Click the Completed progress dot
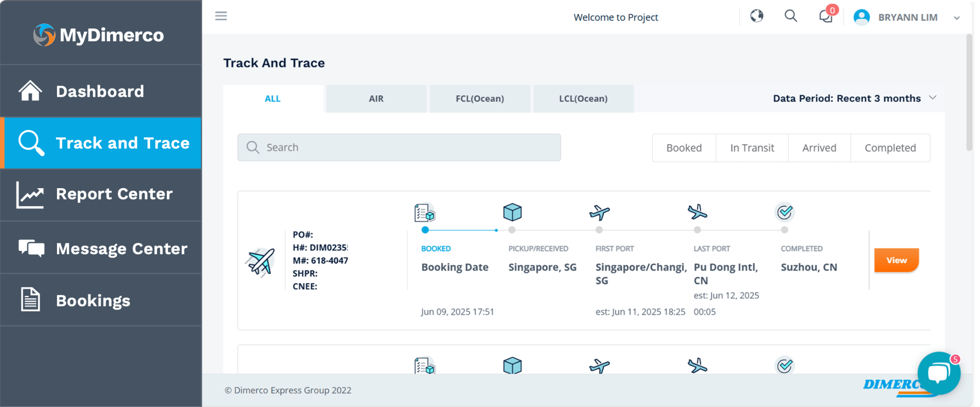 [x=784, y=230]
